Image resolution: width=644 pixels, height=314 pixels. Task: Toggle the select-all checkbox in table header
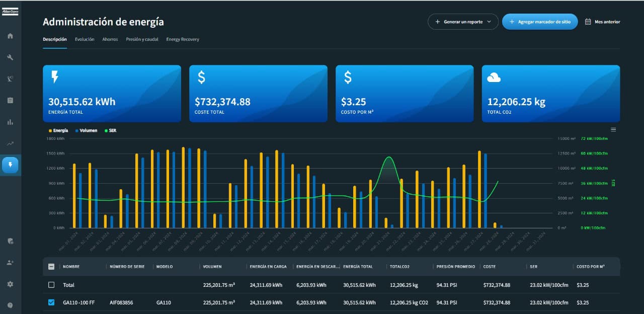[x=51, y=267]
